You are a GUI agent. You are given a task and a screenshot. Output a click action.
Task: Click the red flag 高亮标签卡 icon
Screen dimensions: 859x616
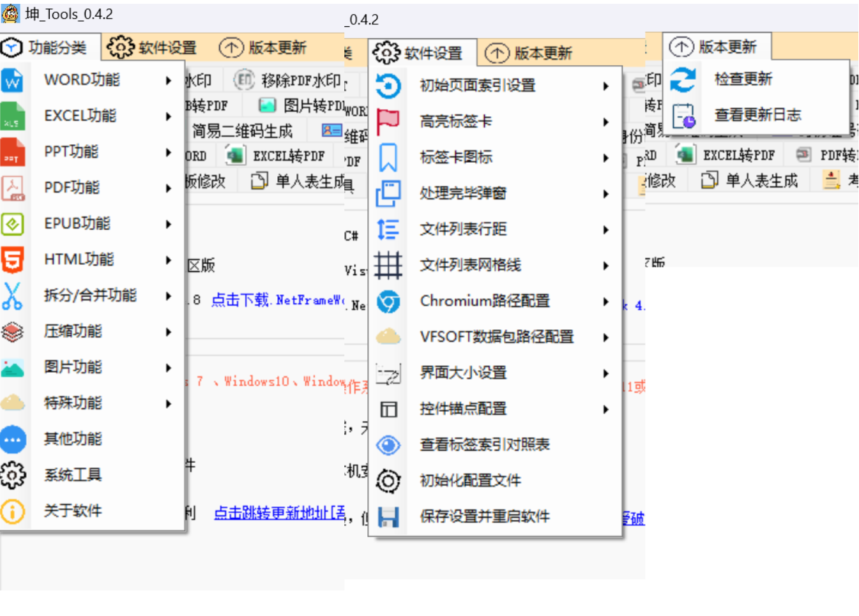(x=388, y=121)
